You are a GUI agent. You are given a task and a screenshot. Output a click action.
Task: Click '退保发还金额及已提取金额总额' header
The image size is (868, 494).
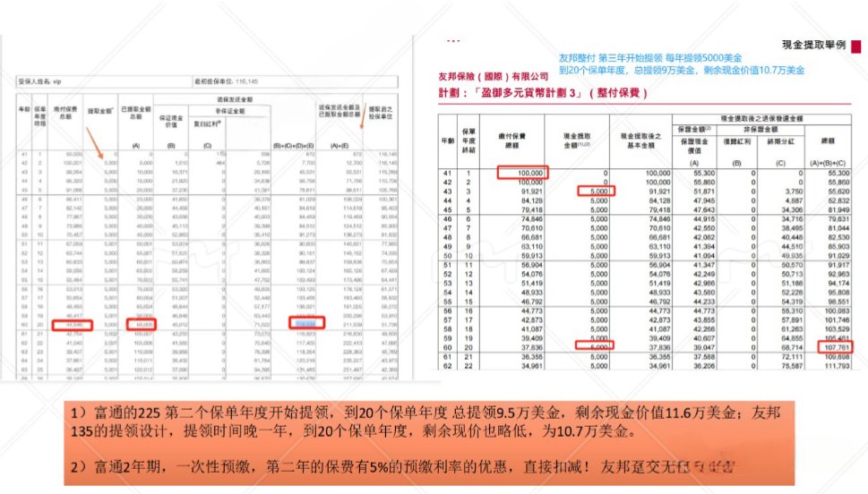click(339, 110)
